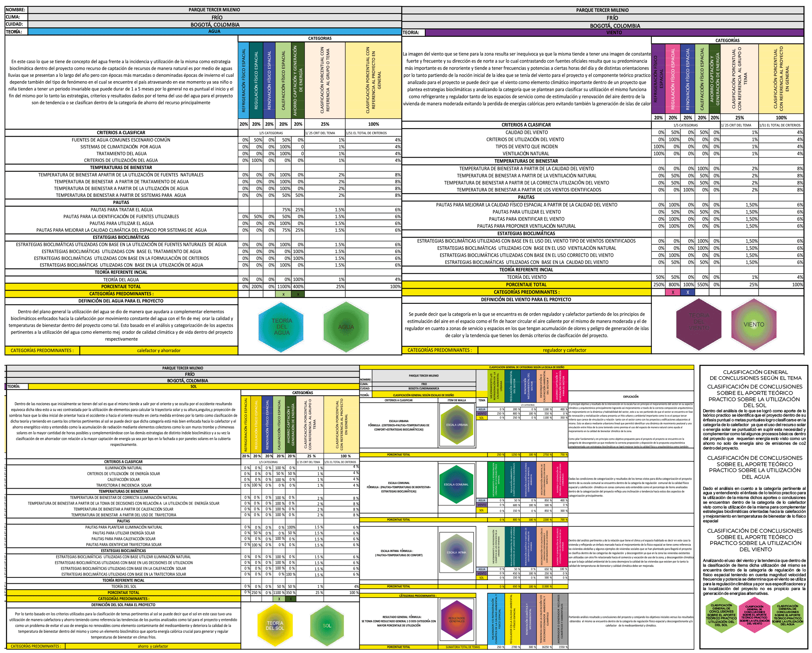Select yellow REGULACIÓN FÍSICO ESPACIAL header in sun table
812x653 pixels.
256,424
